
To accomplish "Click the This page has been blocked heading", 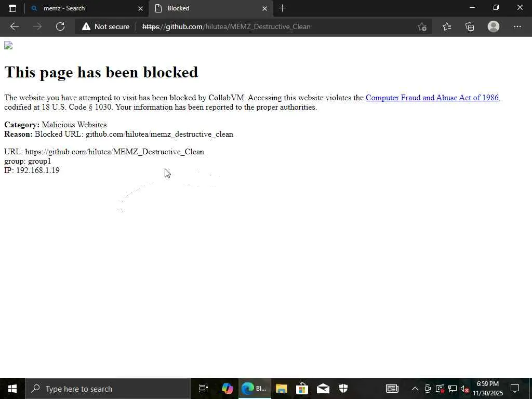I will pyautogui.click(x=101, y=72).
